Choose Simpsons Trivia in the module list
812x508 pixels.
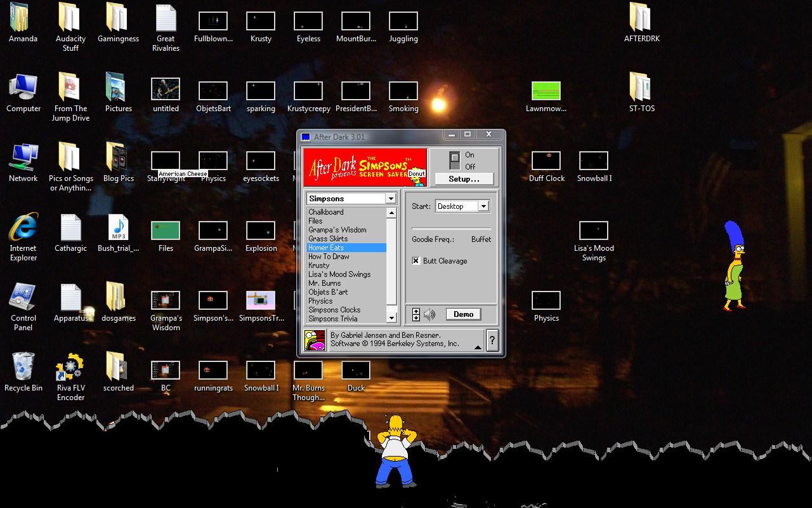click(x=346, y=319)
